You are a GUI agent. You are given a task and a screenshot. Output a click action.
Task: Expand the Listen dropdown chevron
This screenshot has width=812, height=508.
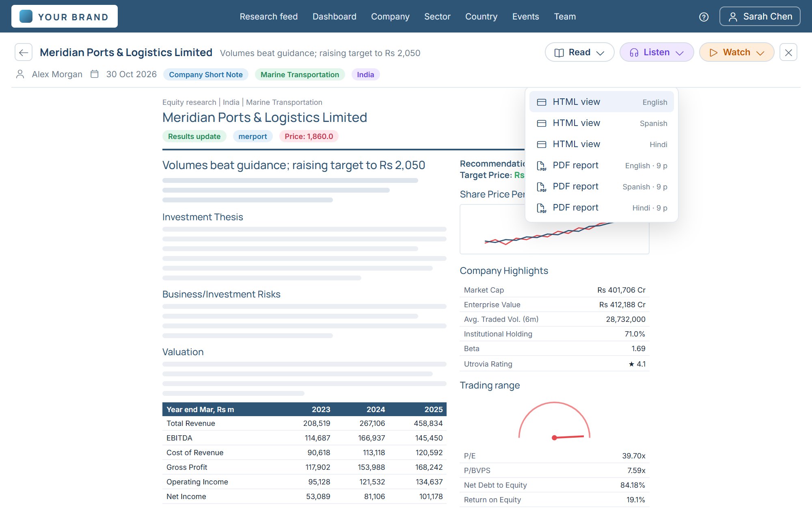(680, 53)
